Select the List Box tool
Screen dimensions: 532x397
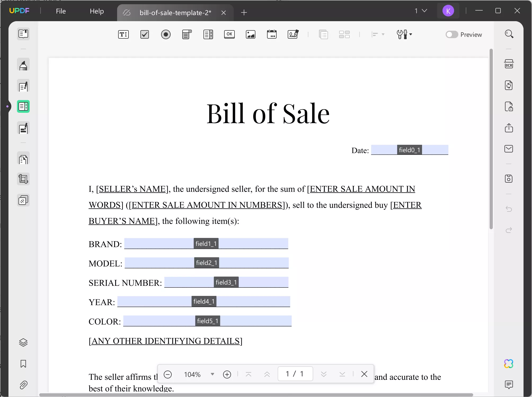tap(208, 34)
